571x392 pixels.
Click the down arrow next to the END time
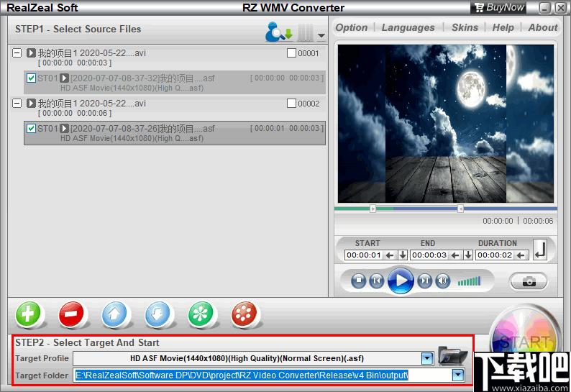[x=468, y=255]
